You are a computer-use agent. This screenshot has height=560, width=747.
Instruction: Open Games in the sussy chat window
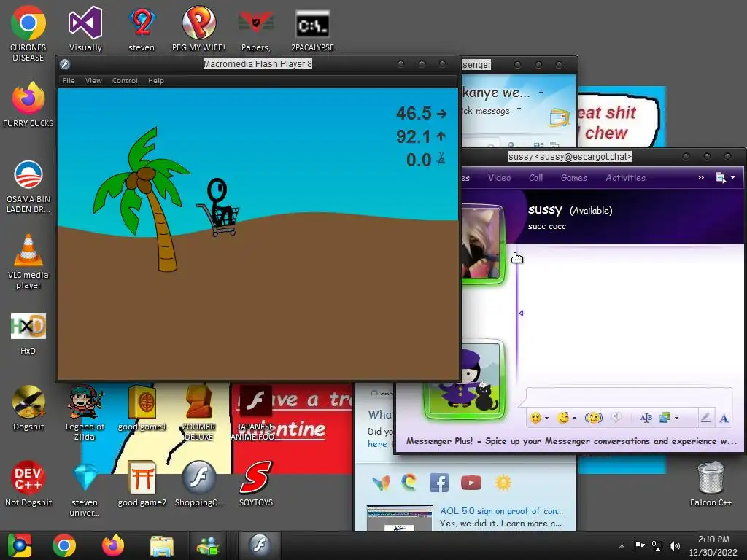click(573, 178)
